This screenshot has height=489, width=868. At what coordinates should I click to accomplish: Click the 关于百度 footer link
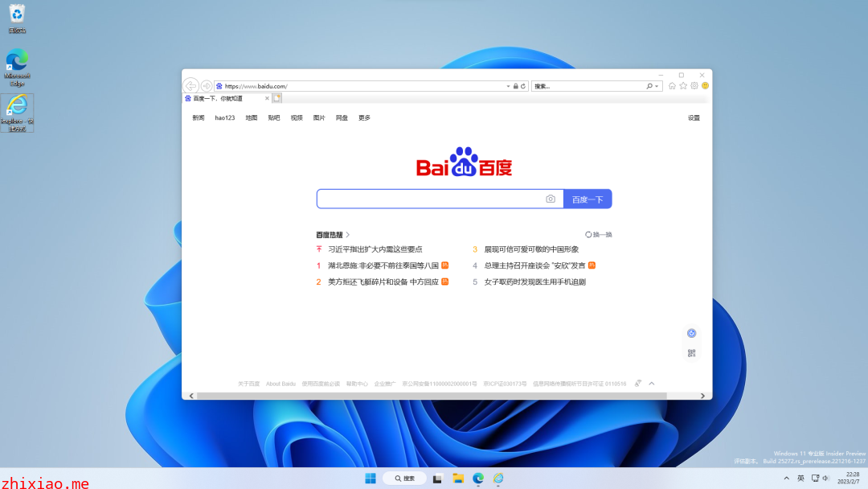pyautogui.click(x=248, y=384)
